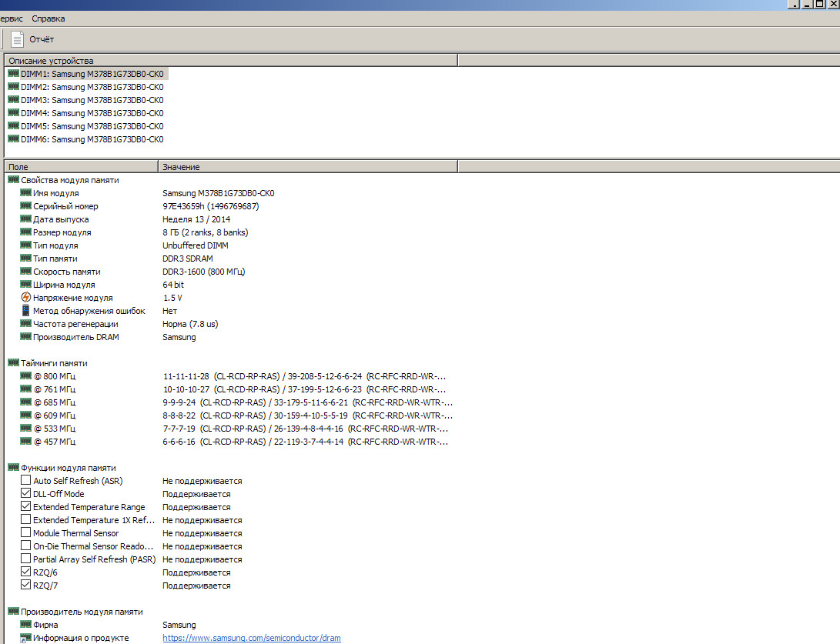Click the Отчёт report page icon
The image size is (840, 644).
tap(17, 39)
